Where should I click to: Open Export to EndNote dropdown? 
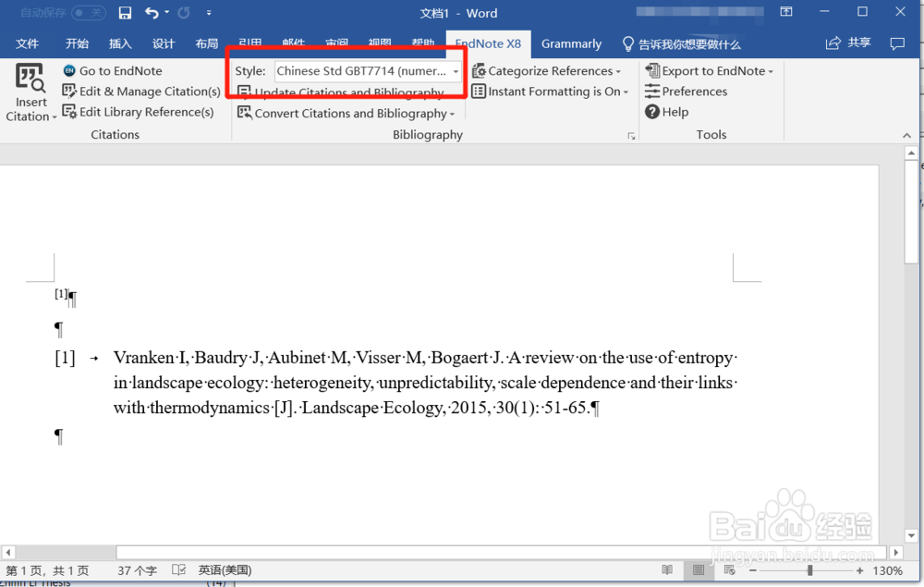[709, 71]
